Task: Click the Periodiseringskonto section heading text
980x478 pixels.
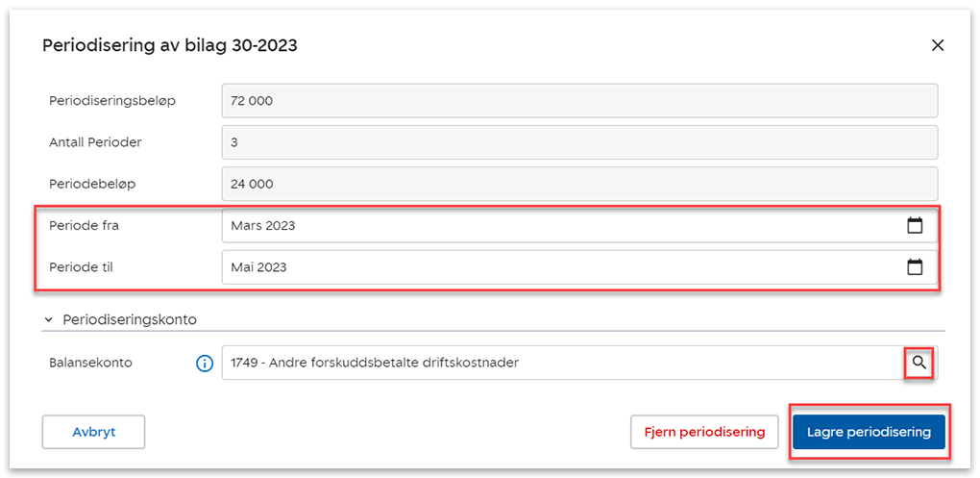Action: (x=130, y=318)
